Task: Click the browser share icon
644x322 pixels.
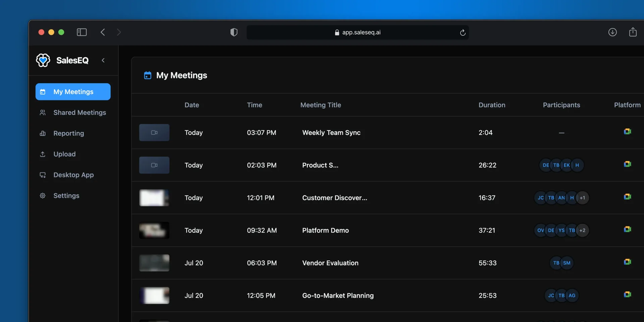Action: click(x=633, y=32)
